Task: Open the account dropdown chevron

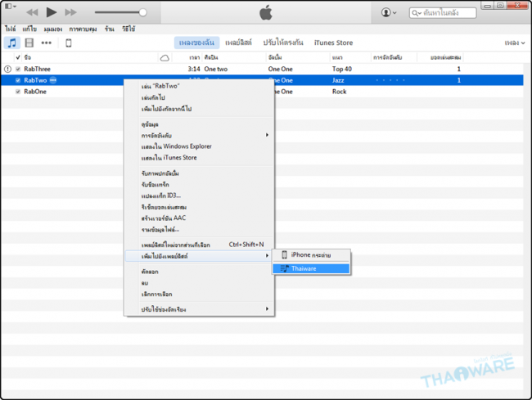Action: pyautogui.click(x=394, y=13)
